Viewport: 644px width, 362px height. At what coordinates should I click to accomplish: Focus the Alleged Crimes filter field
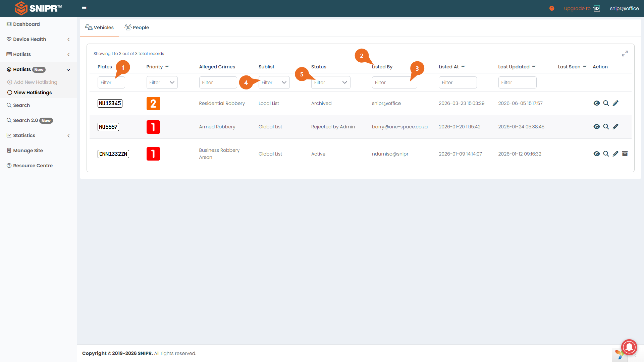click(x=218, y=82)
